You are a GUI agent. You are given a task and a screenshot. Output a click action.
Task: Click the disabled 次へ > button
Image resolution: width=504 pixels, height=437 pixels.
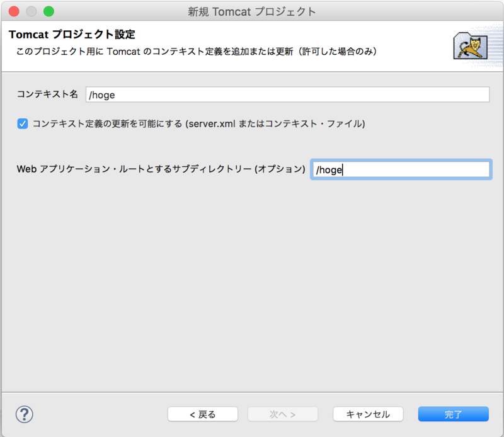(282, 414)
